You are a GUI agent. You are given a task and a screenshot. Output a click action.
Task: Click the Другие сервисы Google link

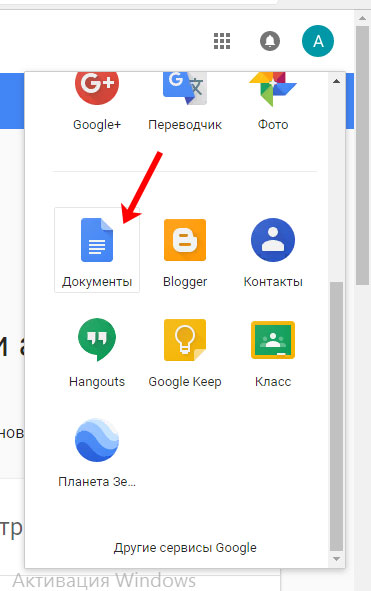(185, 548)
